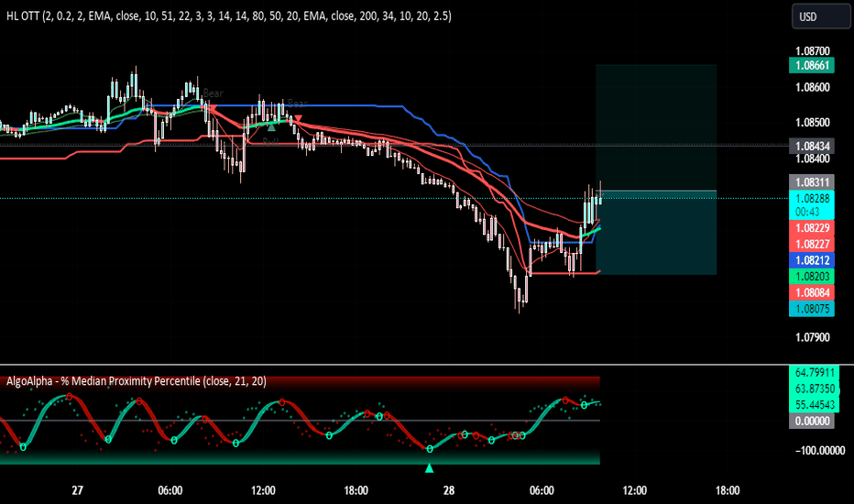Click the 1.08075 cyan price label
Screen dimensions: 854x504
[x=812, y=309]
